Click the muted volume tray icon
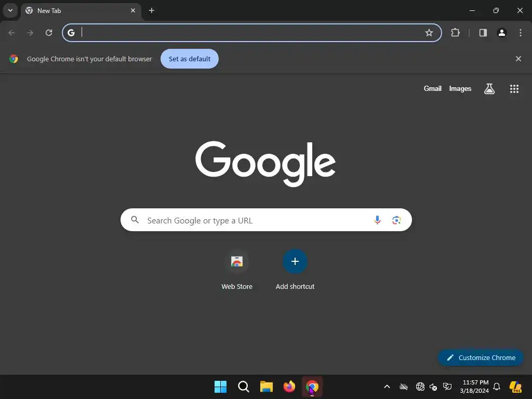Screen dimensions: 532x399 [x=433, y=387]
